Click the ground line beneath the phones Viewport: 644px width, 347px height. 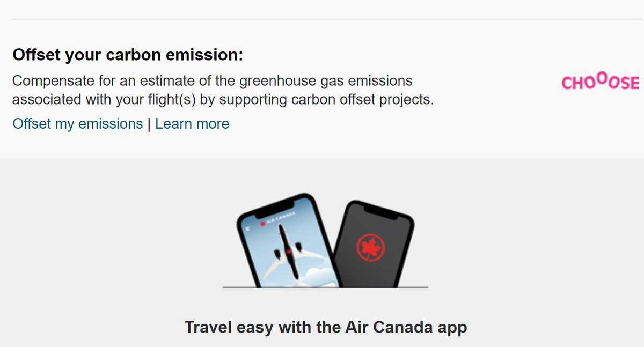326,287
